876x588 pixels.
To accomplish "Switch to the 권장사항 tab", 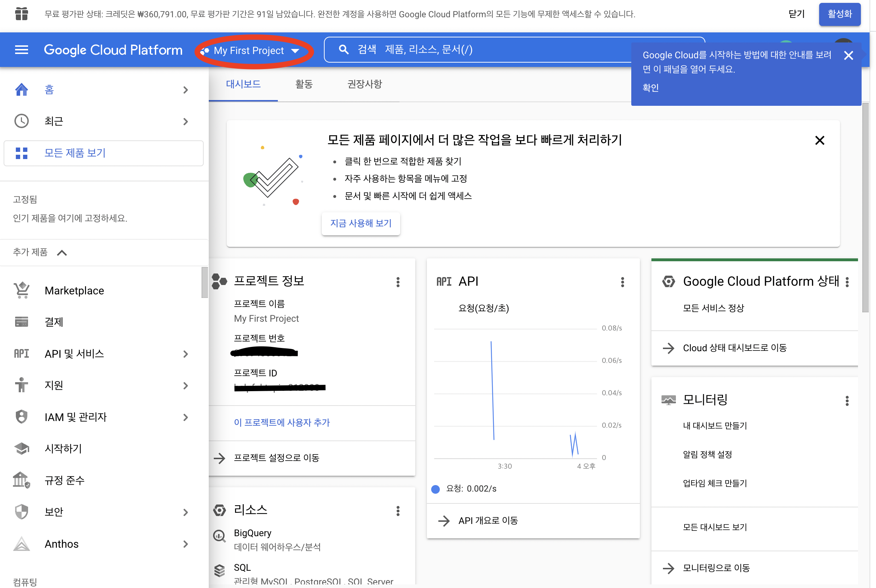I will pos(365,84).
